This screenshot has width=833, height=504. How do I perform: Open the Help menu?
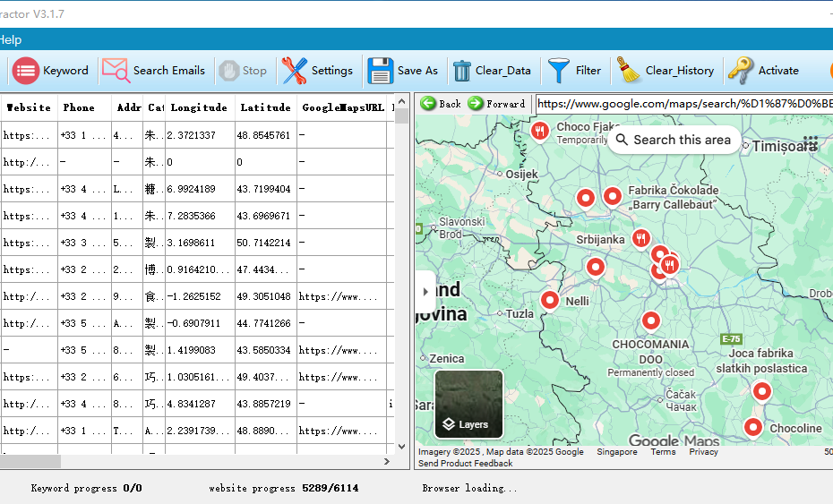11,40
